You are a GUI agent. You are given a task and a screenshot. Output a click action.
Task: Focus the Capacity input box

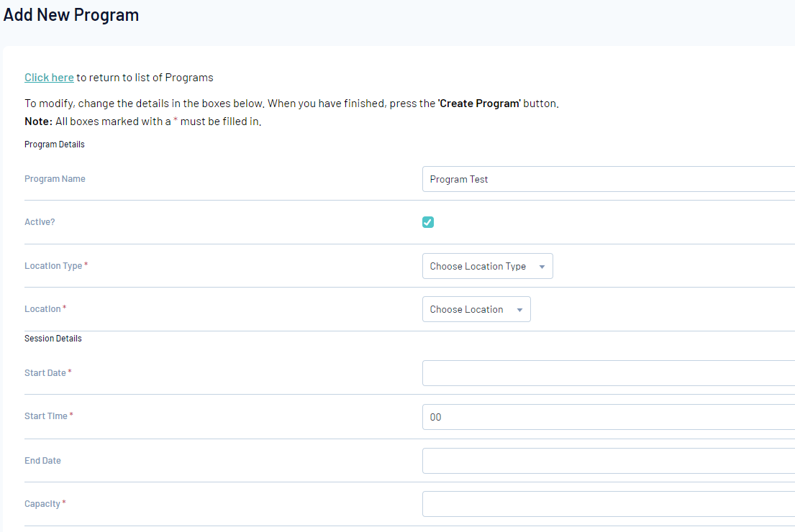(608, 504)
